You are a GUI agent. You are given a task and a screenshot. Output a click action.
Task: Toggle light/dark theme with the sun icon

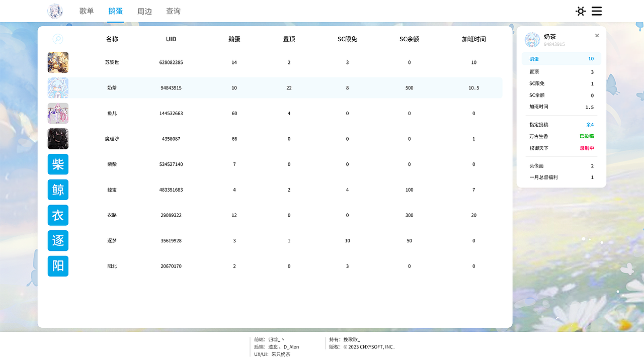[x=581, y=11]
